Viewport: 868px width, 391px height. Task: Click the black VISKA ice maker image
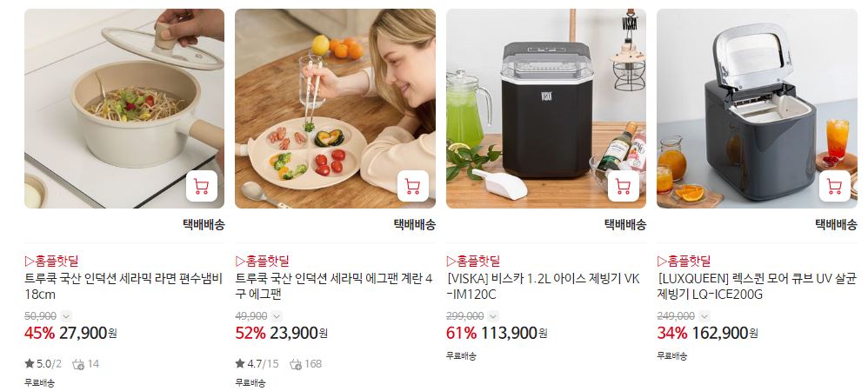pos(546,109)
